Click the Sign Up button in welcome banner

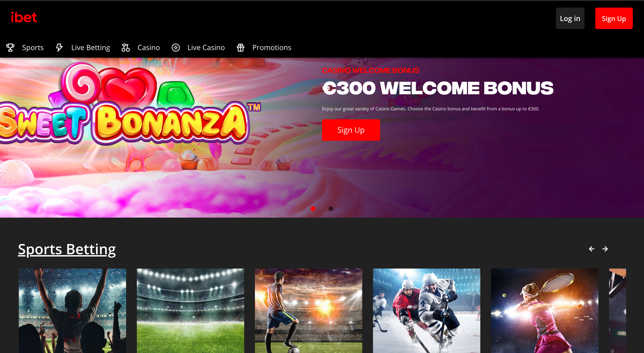(x=351, y=130)
